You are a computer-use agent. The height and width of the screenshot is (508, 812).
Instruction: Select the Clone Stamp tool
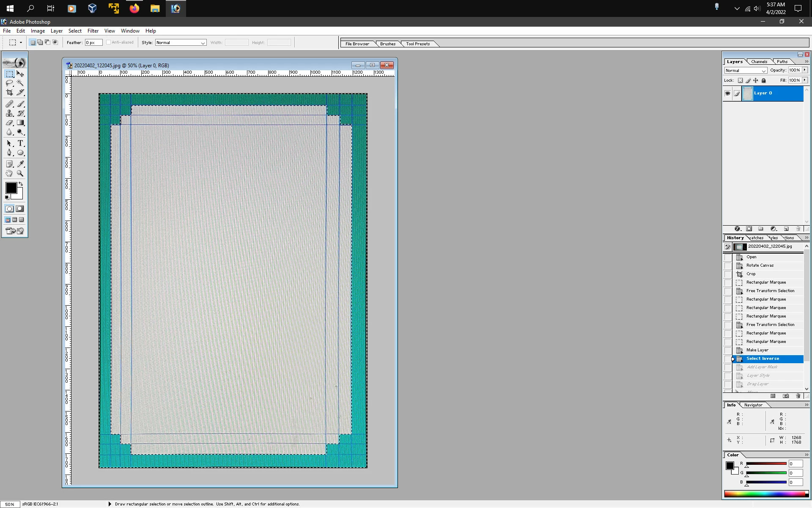click(9, 113)
